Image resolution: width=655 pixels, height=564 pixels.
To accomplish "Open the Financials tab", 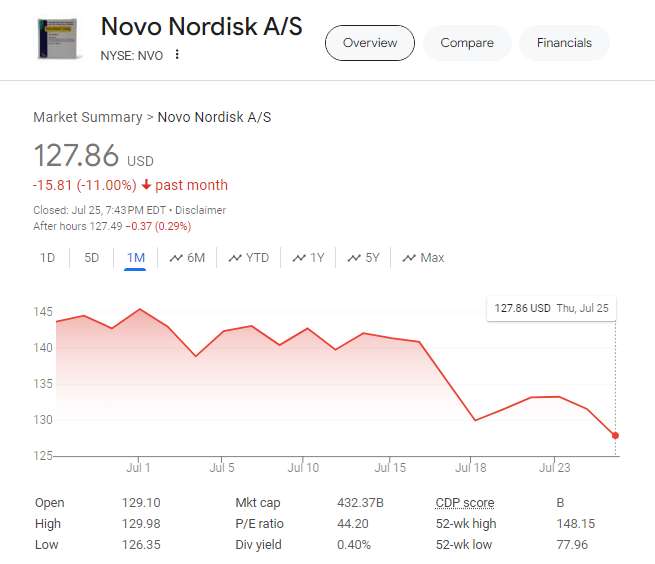I will (x=564, y=43).
